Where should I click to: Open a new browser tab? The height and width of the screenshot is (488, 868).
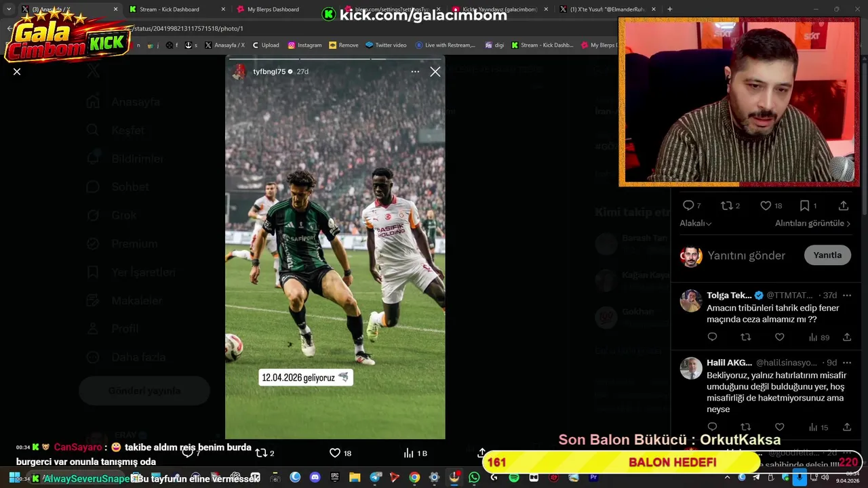coord(670,9)
